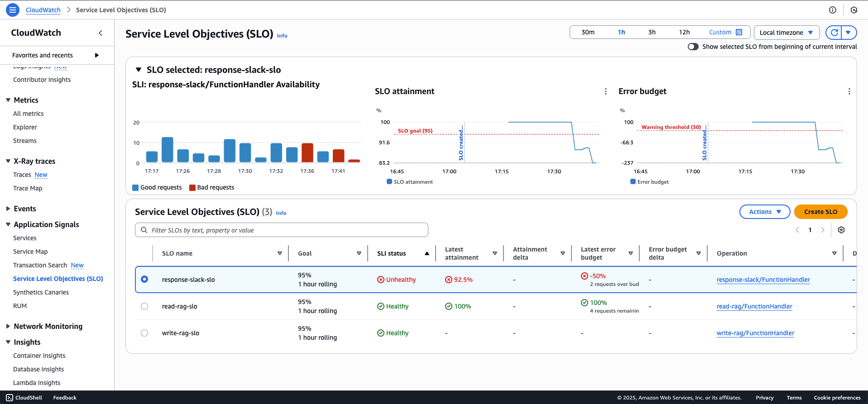Open the hamburger navigation menu
This screenshot has width=868, height=404.
pos(12,10)
